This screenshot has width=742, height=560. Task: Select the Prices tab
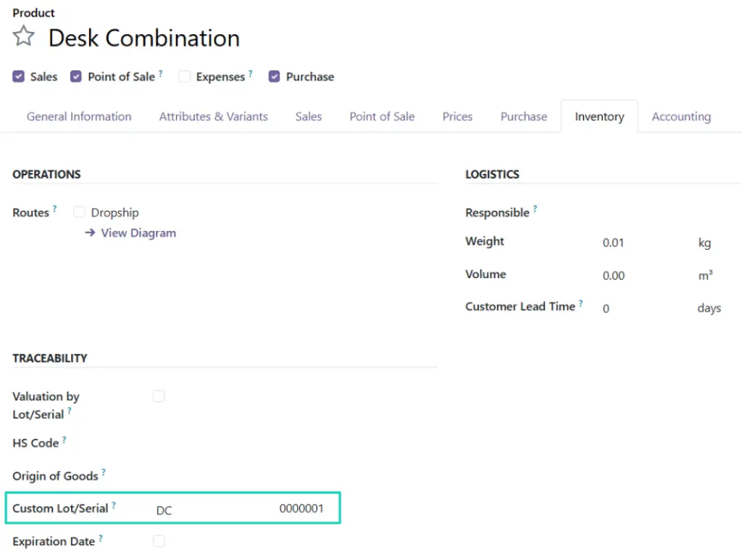coord(457,116)
